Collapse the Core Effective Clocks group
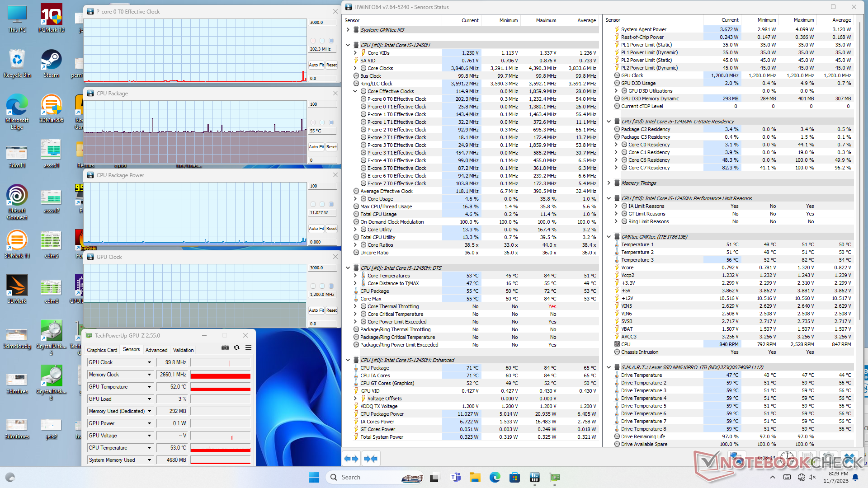868x488 pixels. 355,91
